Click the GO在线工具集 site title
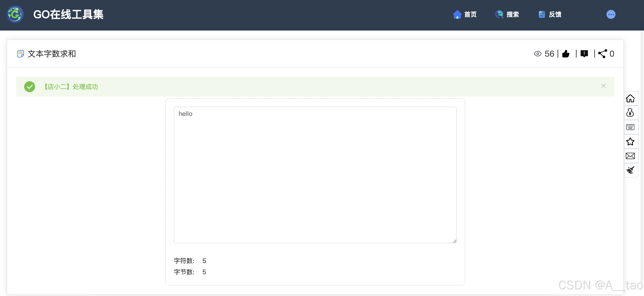The width and height of the screenshot is (644, 296). [68, 15]
